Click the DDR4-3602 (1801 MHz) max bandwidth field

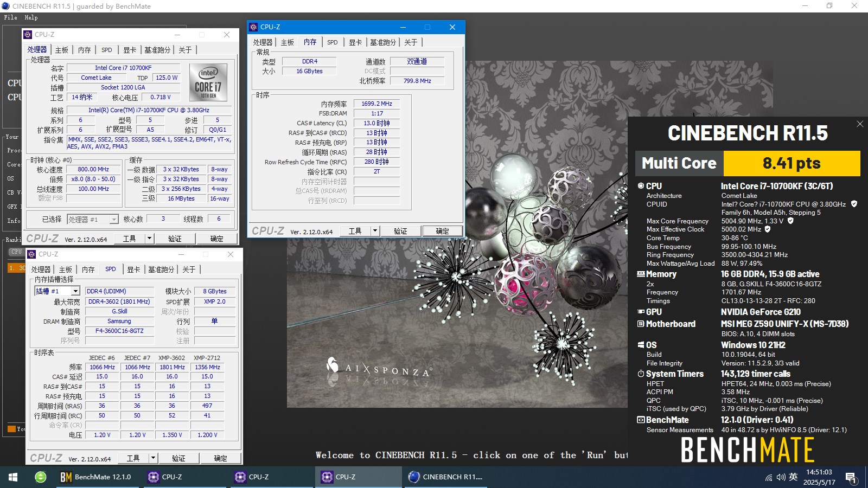(119, 301)
